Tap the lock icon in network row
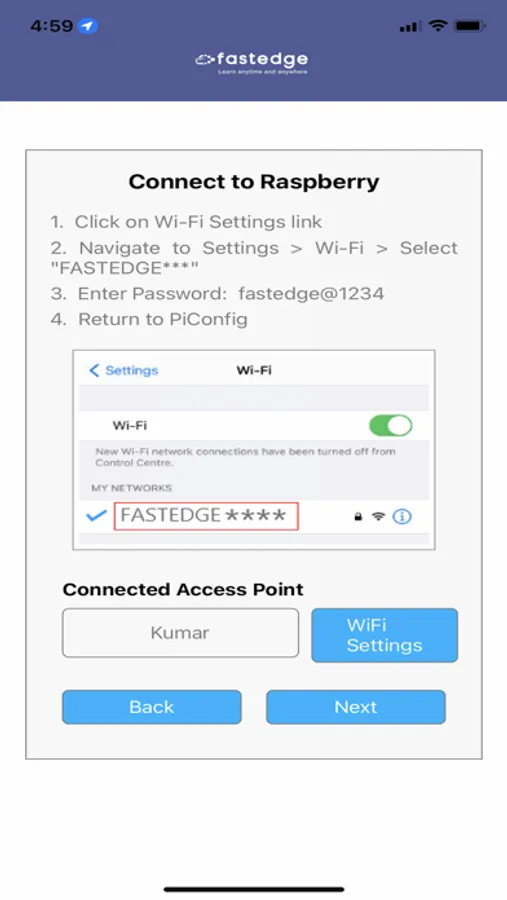The height and width of the screenshot is (900, 507). coord(358,517)
